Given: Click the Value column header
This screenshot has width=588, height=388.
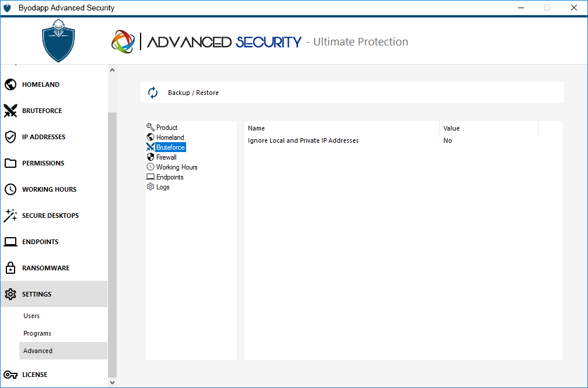Looking at the screenshot, I should pos(489,128).
